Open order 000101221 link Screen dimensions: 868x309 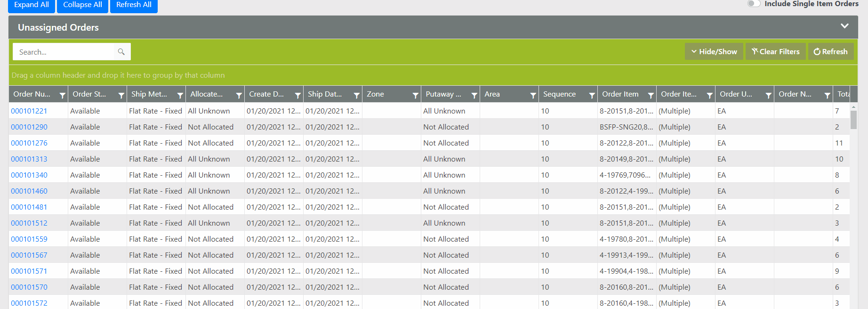pos(29,111)
